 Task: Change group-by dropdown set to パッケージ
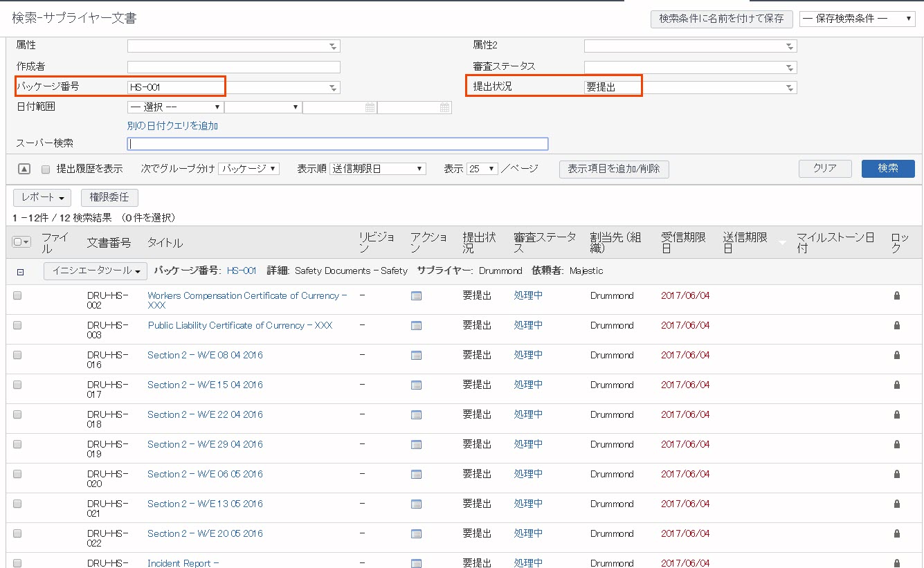[248, 169]
